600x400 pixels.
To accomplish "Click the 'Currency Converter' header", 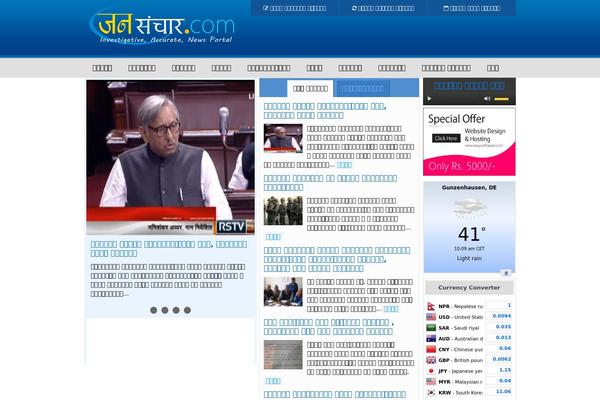I will (x=469, y=287).
